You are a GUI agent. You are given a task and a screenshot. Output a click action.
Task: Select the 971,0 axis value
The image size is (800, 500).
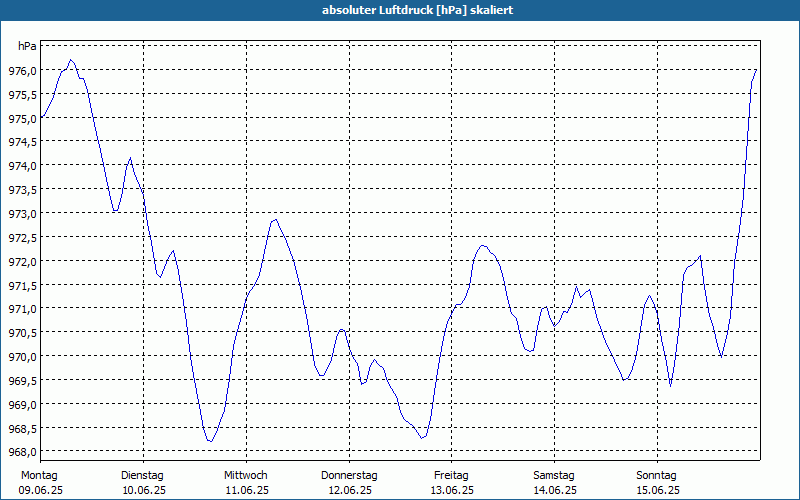pyautogui.click(x=22, y=309)
